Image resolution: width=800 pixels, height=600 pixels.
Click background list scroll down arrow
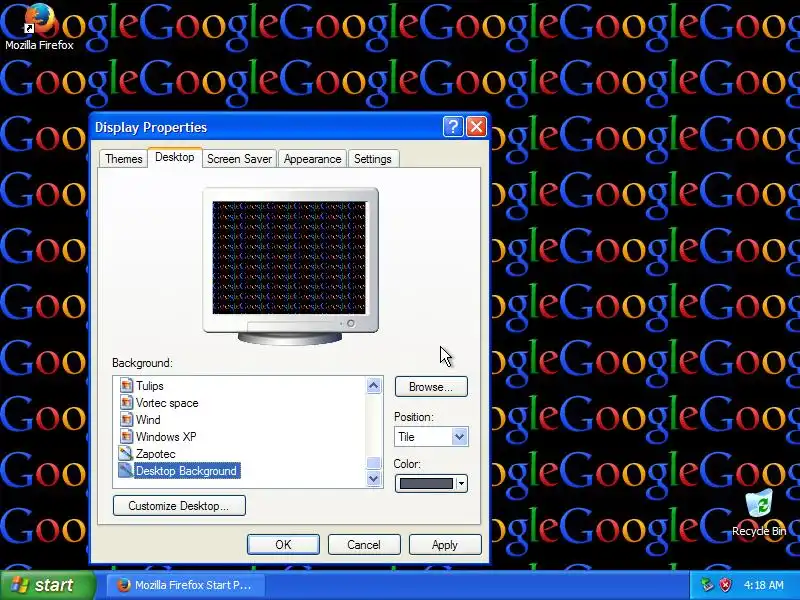(374, 479)
